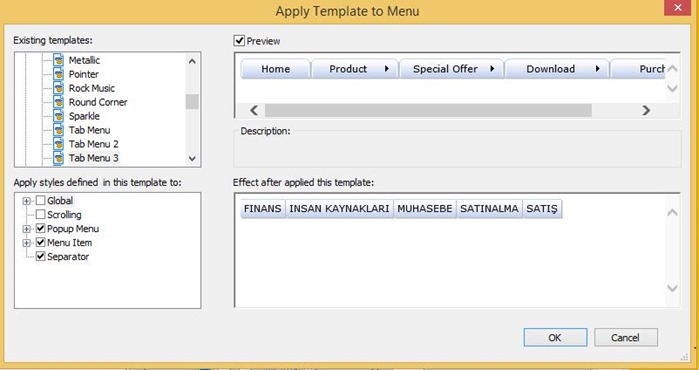Screen dimensions: 699x370
Task: Click the SATIŞ menu item
Action: [x=542, y=209]
